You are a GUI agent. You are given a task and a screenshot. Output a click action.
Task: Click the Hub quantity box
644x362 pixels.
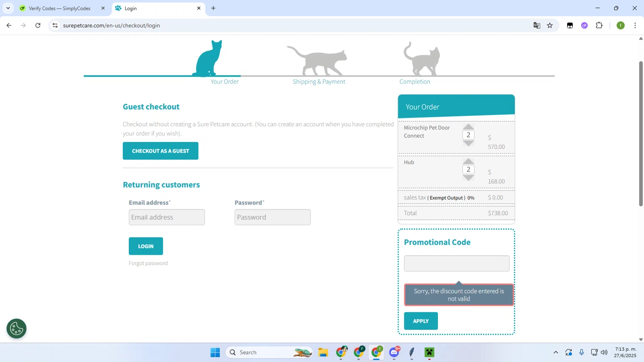click(x=468, y=169)
